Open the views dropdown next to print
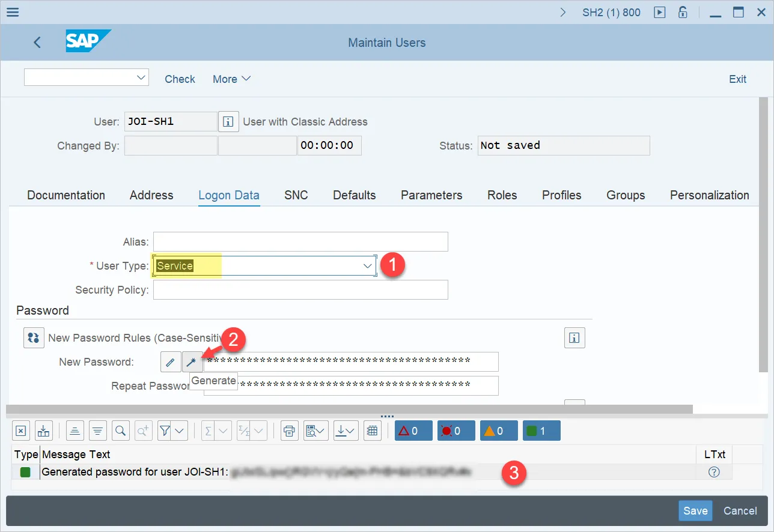Image resolution: width=774 pixels, height=532 pixels. pyautogui.click(x=315, y=431)
